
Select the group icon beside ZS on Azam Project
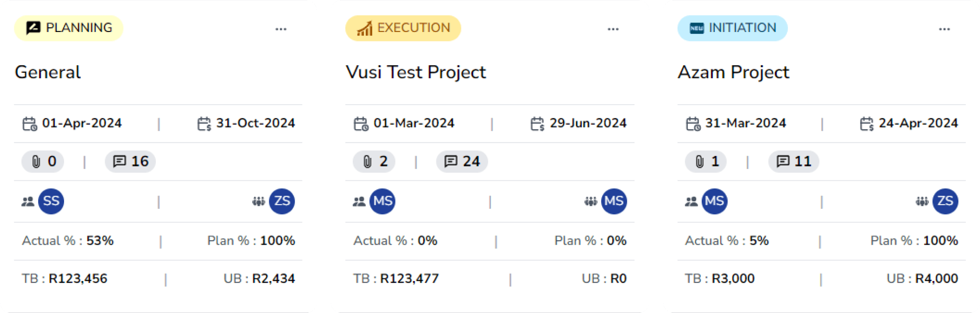point(922,201)
